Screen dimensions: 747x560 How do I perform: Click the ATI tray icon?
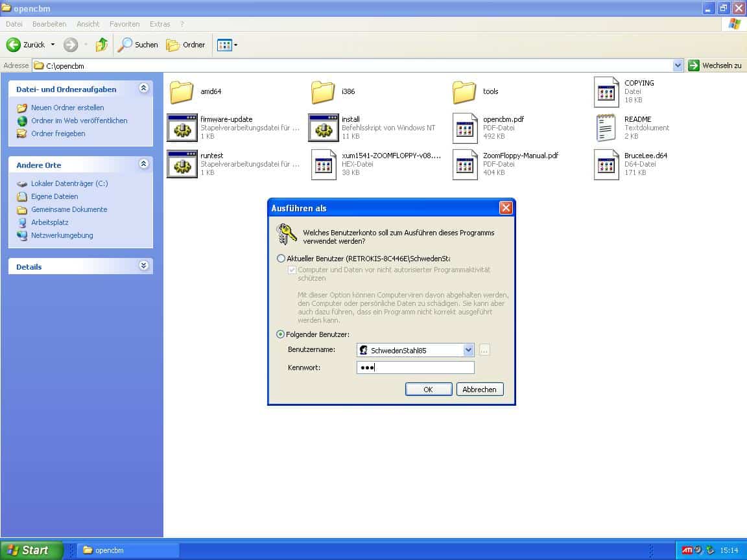687,550
